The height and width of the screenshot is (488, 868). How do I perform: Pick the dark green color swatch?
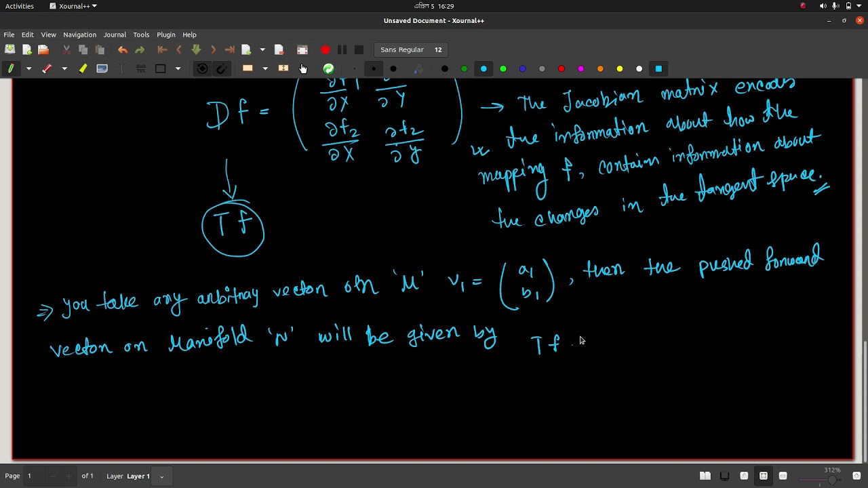tap(465, 68)
